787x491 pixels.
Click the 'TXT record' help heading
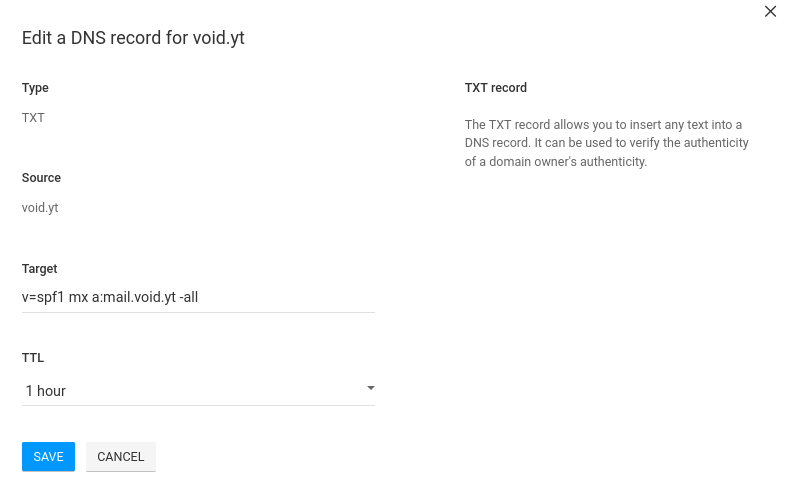point(495,88)
